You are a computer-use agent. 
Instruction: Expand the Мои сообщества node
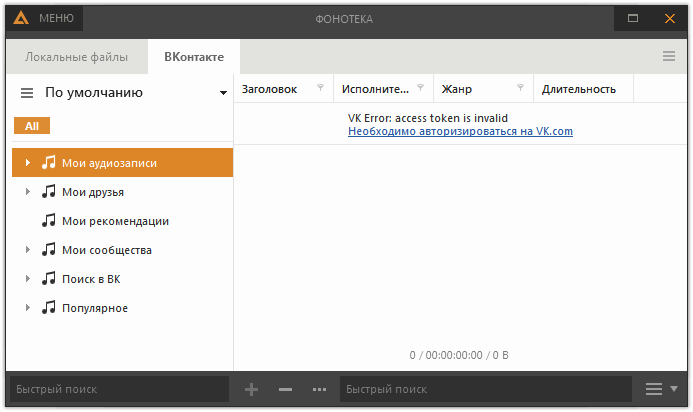[x=28, y=250]
